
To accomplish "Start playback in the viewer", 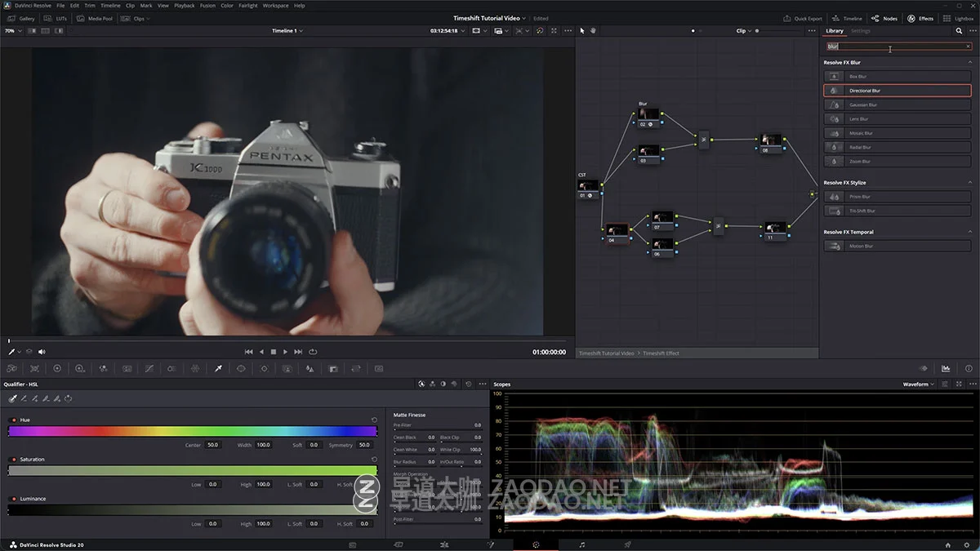I will (x=285, y=352).
